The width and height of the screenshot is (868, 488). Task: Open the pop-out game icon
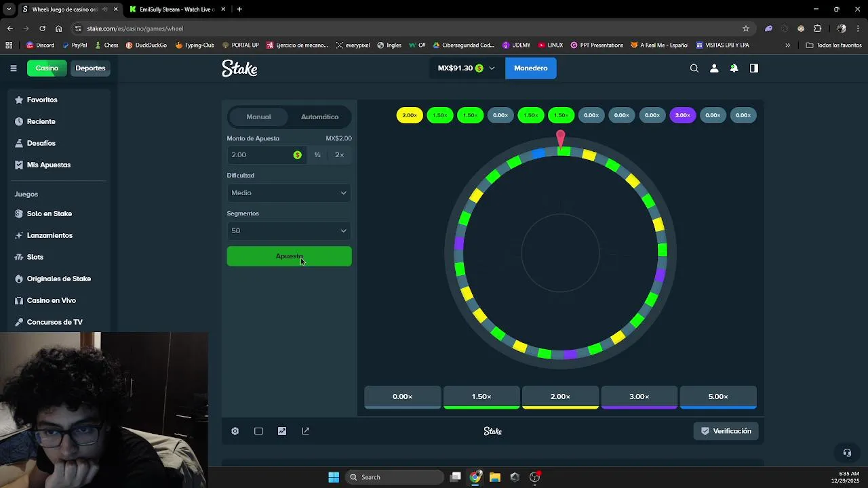305,431
